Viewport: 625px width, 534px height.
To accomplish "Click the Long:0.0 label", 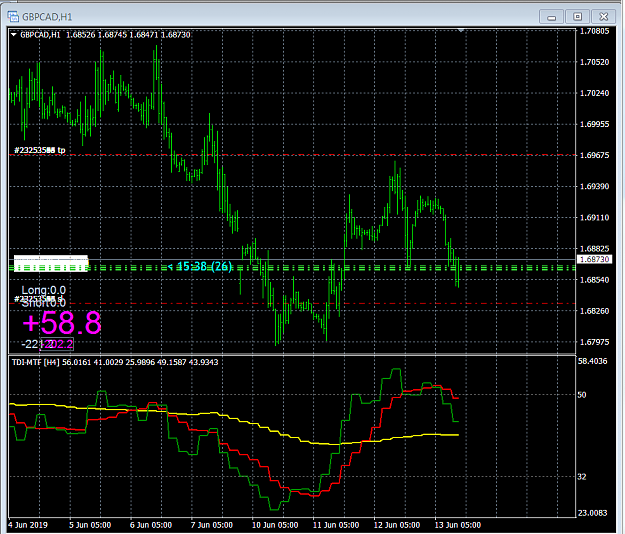I will [43, 290].
